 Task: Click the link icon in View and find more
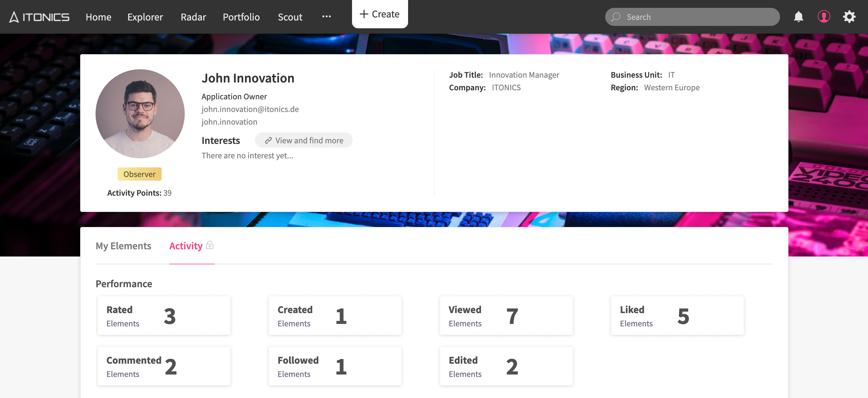tap(268, 140)
